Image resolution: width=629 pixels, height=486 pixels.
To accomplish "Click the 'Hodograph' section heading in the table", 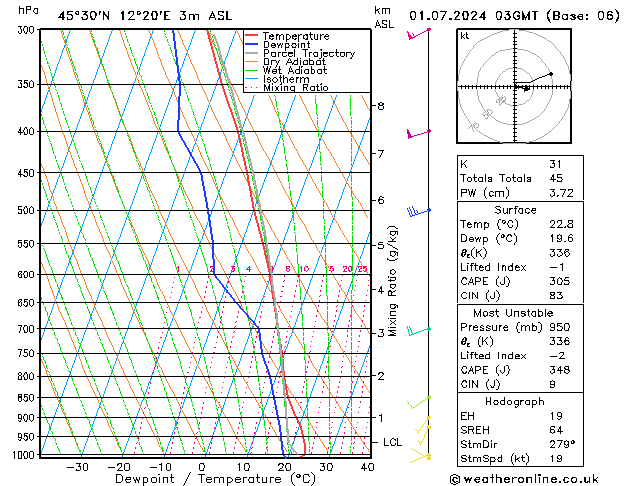I will coord(515,402).
